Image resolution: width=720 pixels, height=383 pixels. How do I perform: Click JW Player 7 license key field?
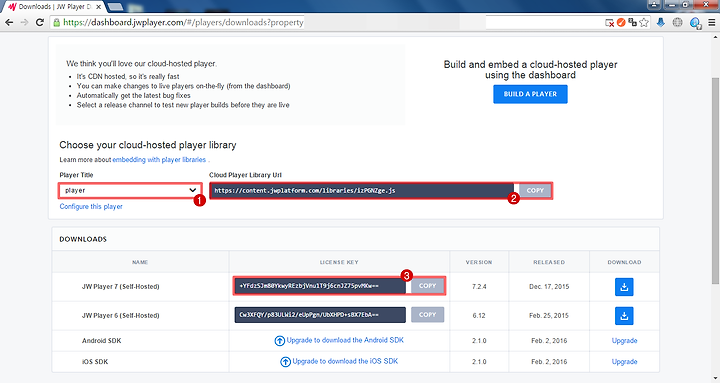[320, 286]
